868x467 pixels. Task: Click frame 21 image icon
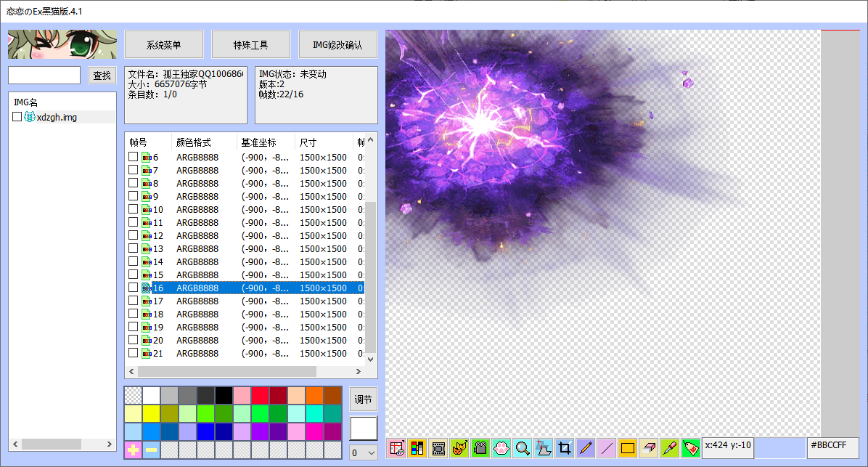147,354
